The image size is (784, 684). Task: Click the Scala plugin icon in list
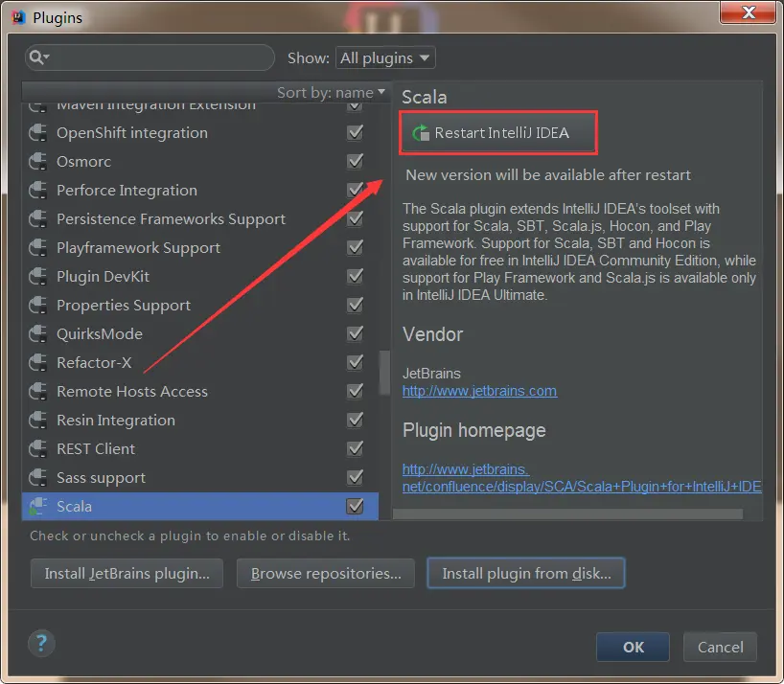point(38,506)
